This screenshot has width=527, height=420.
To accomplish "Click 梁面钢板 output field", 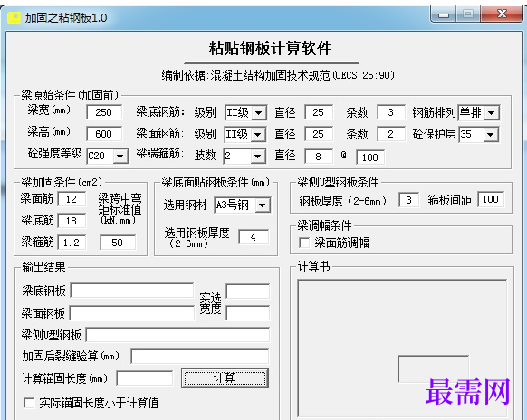I will coord(132,313).
